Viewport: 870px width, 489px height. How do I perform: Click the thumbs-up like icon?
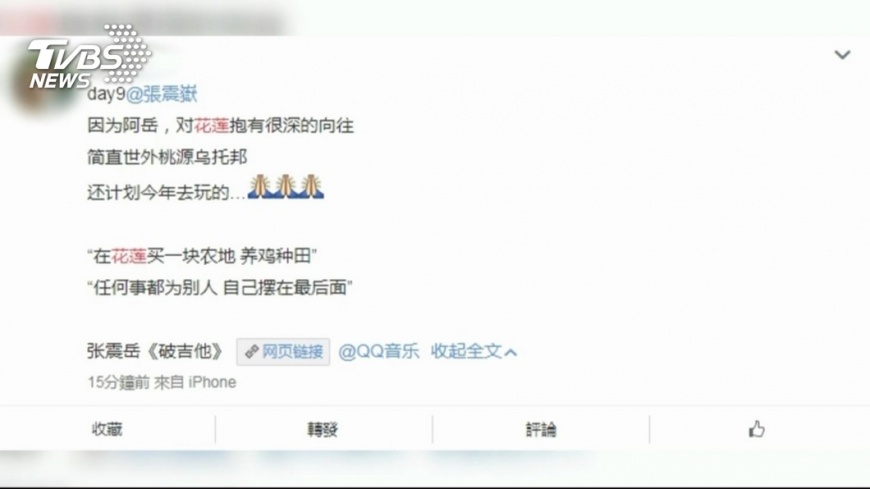pyautogui.click(x=757, y=429)
